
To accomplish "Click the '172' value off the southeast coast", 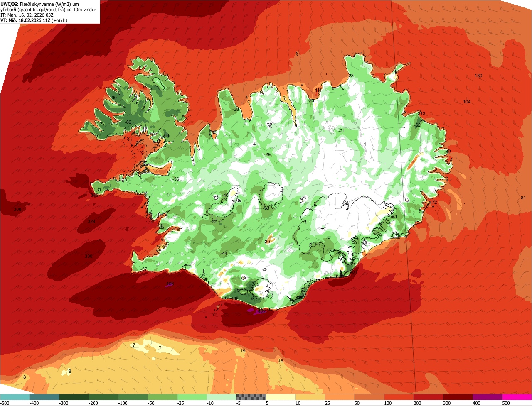I will pyautogui.click(x=433, y=202).
